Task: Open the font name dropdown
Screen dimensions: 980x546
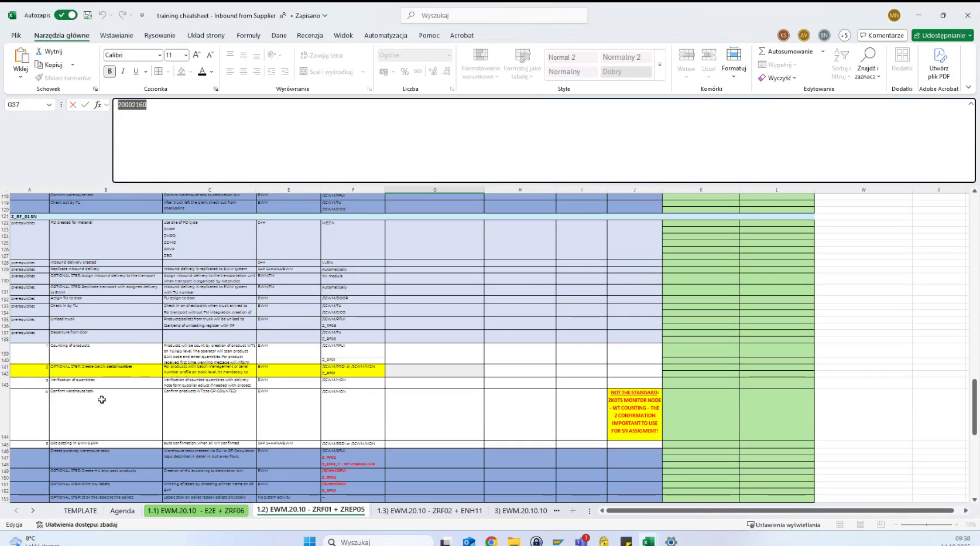Action: click(x=159, y=54)
